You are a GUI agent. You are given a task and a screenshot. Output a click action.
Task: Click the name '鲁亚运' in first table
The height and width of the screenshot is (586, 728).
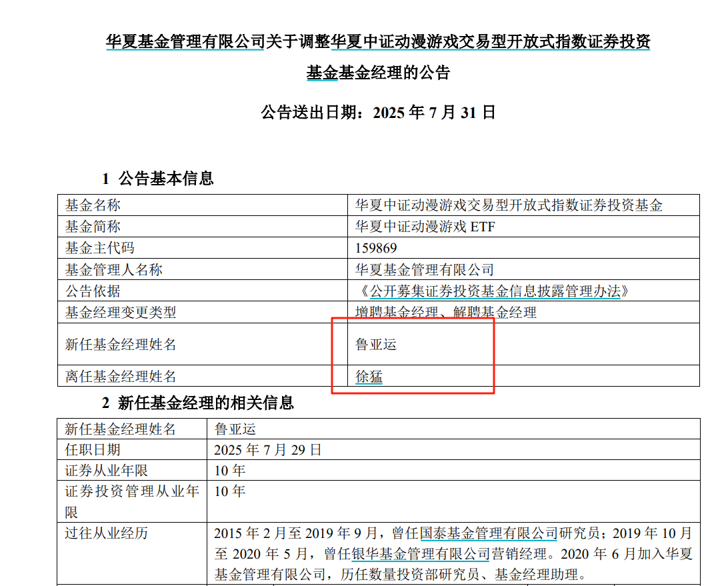[375, 344]
